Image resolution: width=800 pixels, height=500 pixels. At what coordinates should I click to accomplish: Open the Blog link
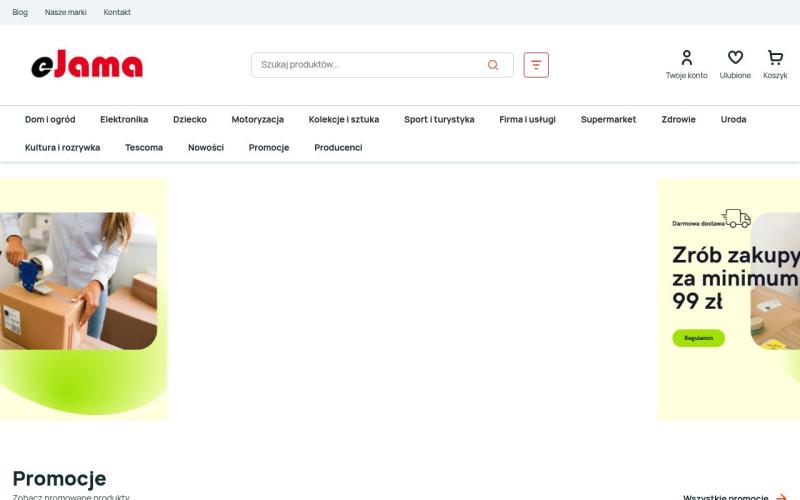pos(20,12)
